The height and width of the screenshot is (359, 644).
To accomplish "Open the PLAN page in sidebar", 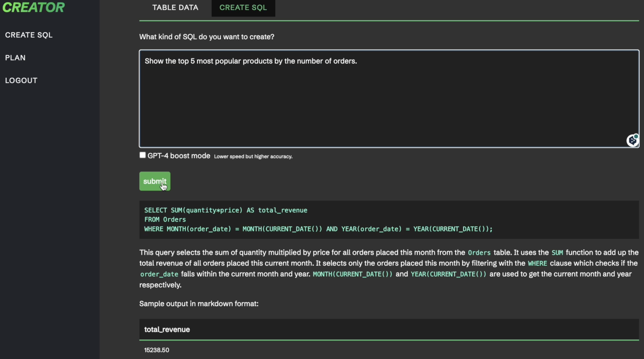I will 15,58.
